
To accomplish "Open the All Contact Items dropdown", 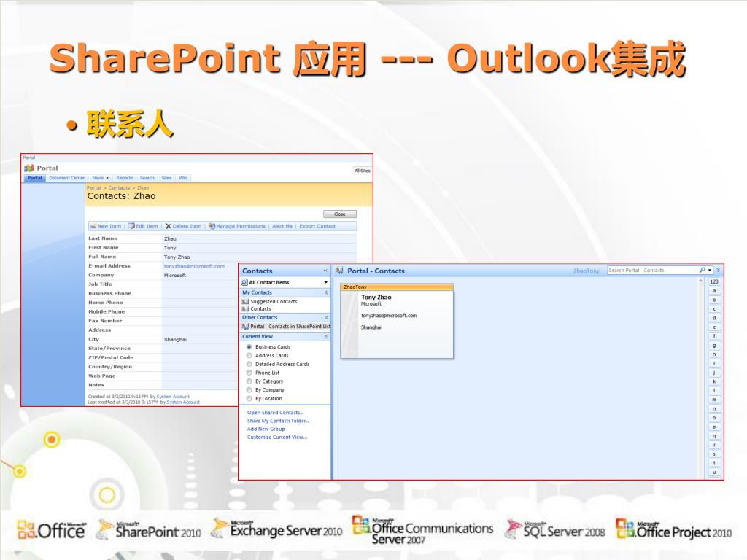I will 326,282.
